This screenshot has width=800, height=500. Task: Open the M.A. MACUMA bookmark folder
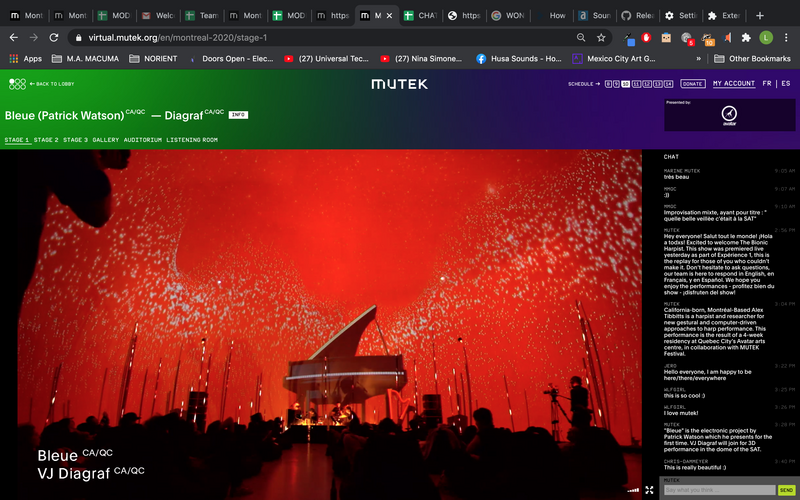pyautogui.click(x=86, y=59)
